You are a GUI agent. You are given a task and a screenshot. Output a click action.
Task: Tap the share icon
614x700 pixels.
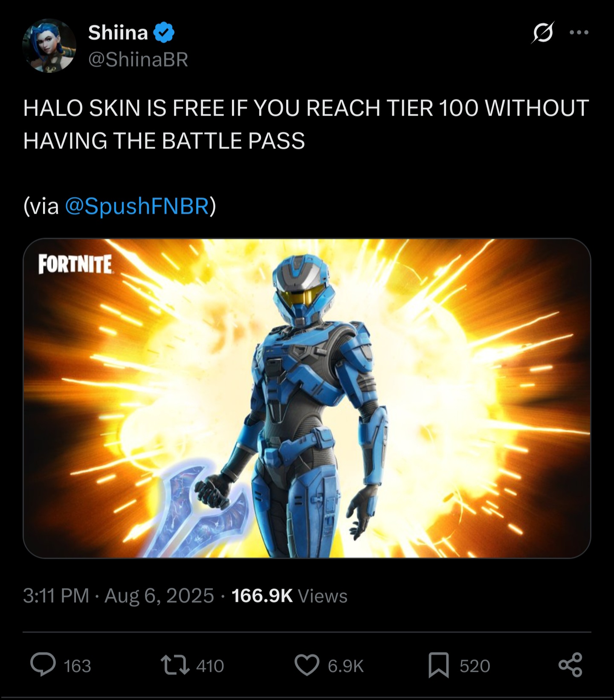[x=571, y=665]
